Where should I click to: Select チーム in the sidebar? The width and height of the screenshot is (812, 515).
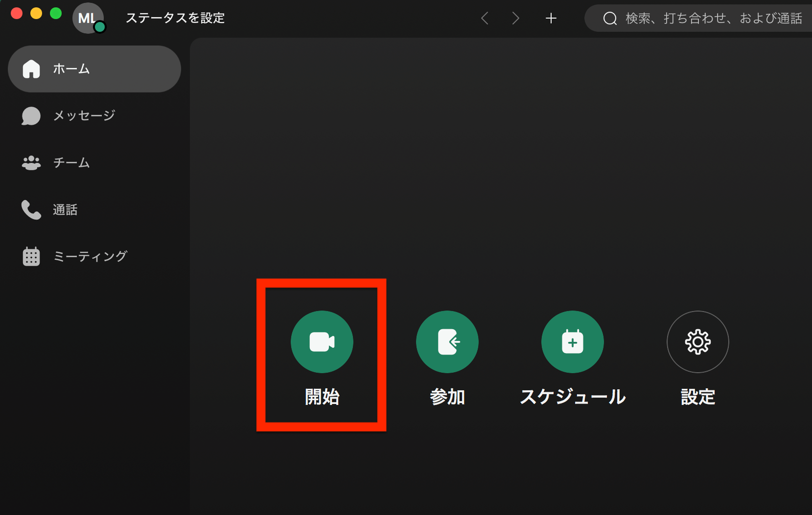(71, 163)
